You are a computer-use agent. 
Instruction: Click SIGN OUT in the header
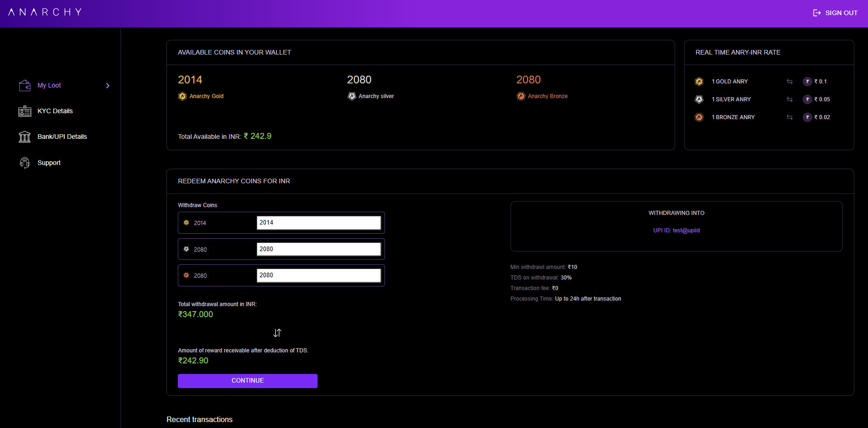(835, 13)
